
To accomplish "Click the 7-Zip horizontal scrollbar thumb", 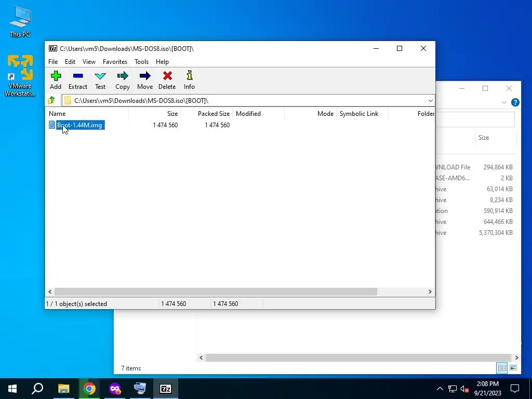I will 216,292.
